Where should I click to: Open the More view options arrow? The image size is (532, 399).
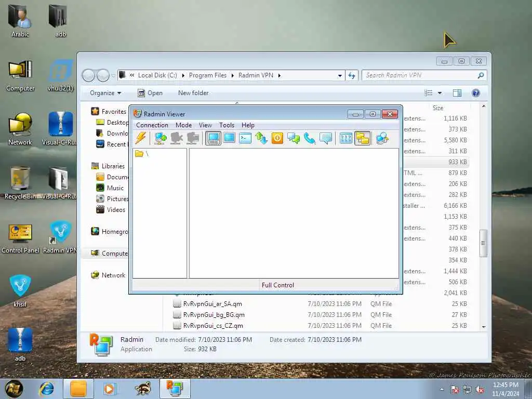440,93
